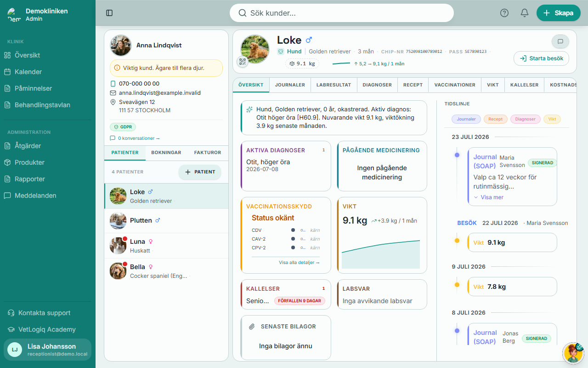Click the Åtgärder icon in sidebar

point(7,146)
